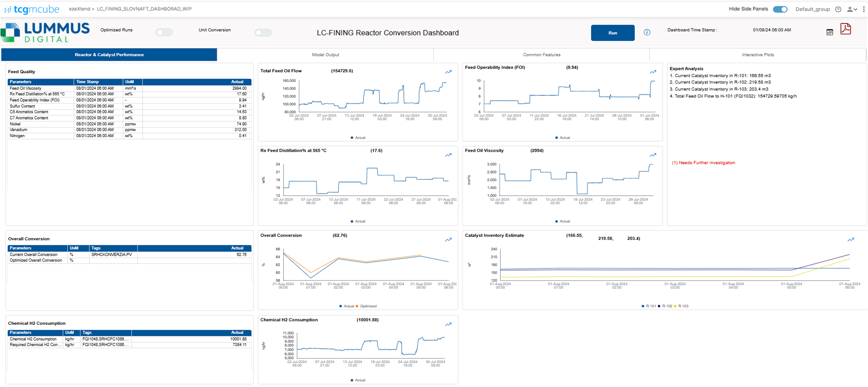Open the three-dot kebab menu
Image resolution: width=868 pixels, height=387 pixels.
tap(863, 9)
